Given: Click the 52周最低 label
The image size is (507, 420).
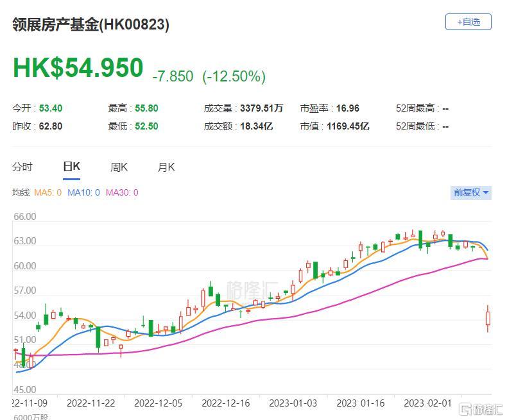Looking at the screenshot, I should 415,126.
